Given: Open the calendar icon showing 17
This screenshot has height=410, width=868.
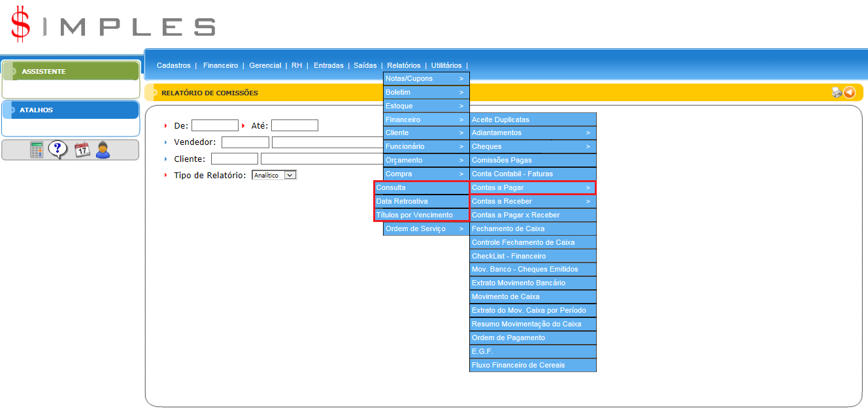Looking at the screenshot, I should (x=82, y=150).
